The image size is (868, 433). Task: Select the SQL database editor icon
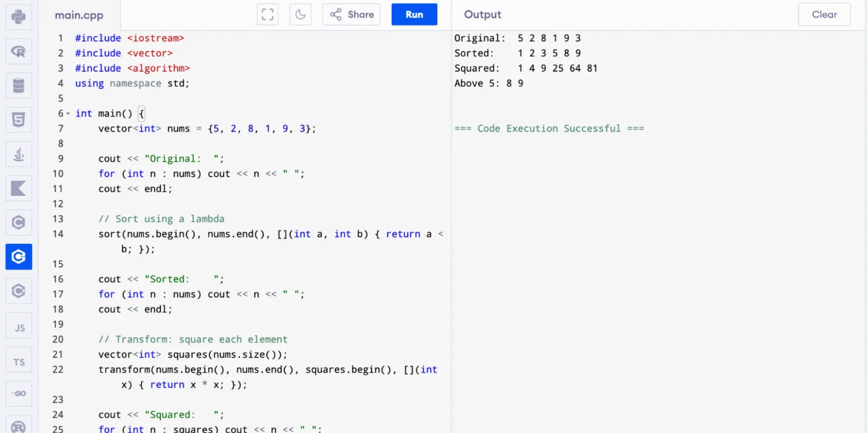click(18, 86)
